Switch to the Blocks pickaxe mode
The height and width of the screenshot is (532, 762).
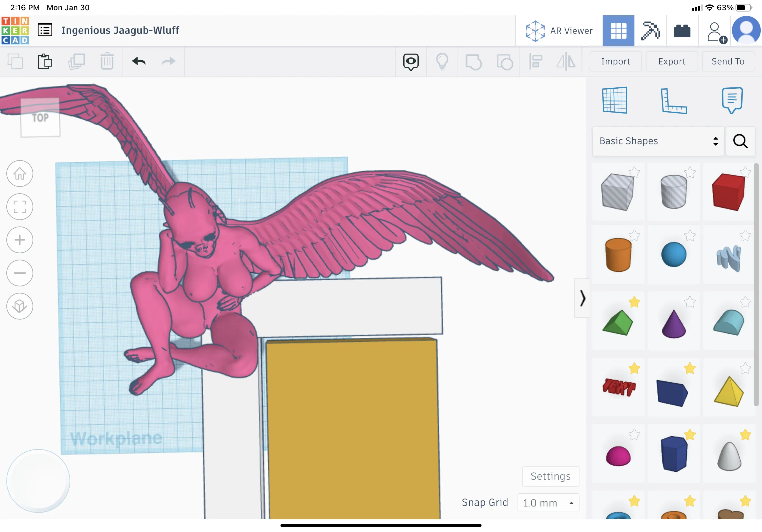coord(650,31)
